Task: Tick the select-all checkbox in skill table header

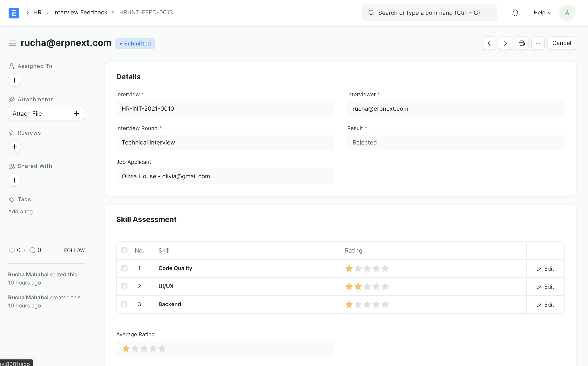Action: 124,250
